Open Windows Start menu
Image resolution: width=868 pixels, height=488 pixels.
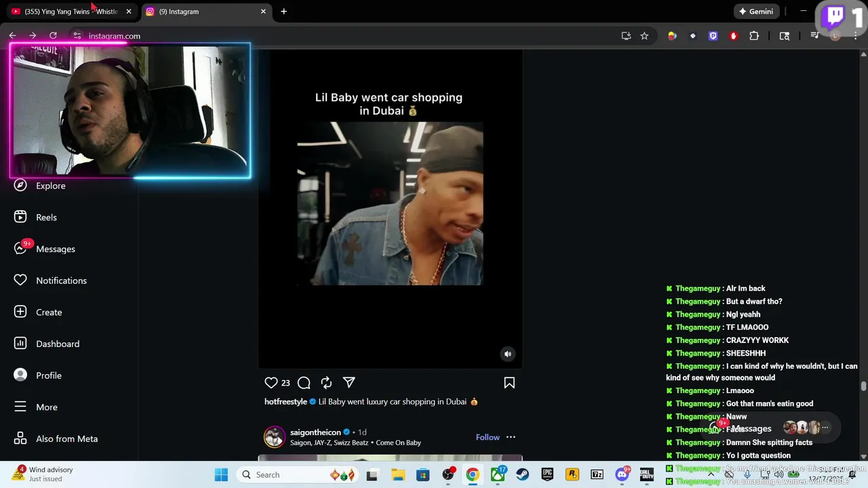[x=221, y=474]
